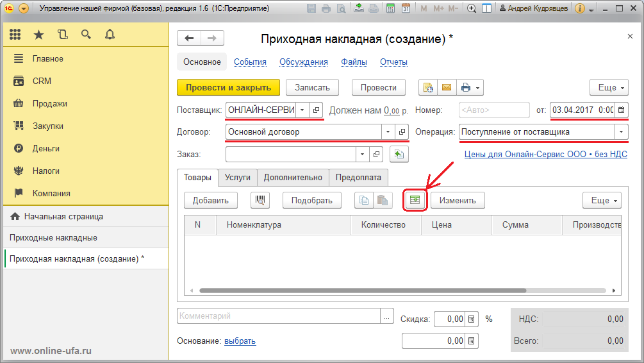Click the printer icon button

click(465, 88)
